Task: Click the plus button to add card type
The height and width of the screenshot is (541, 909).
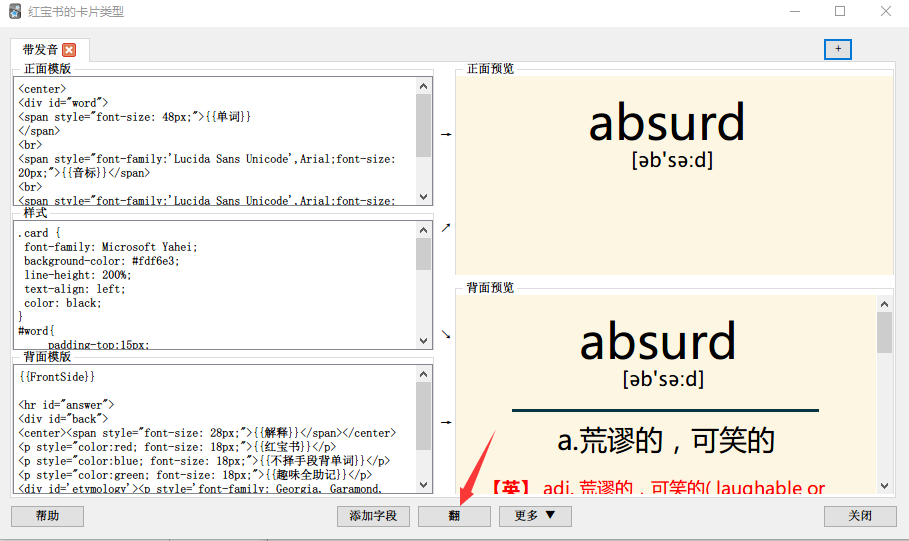Action: [837, 49]
